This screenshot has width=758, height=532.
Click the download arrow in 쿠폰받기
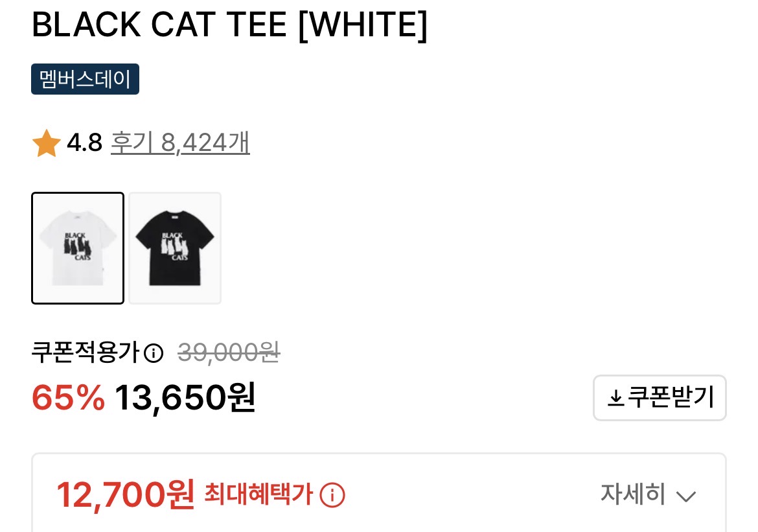[x=615, y=399]
